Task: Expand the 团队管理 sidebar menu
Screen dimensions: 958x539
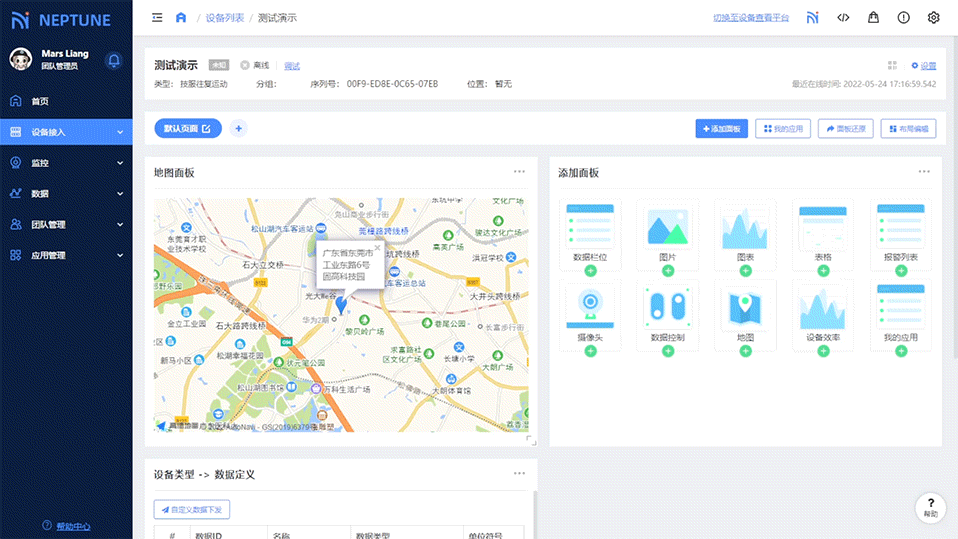Action: (x=66, y=225)
